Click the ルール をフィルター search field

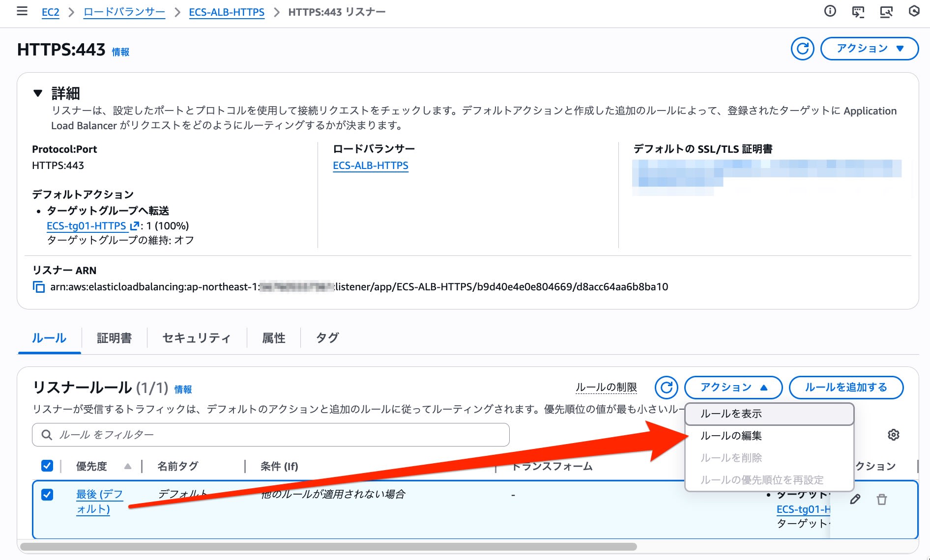pyautogui.click(x=270, y=435)
